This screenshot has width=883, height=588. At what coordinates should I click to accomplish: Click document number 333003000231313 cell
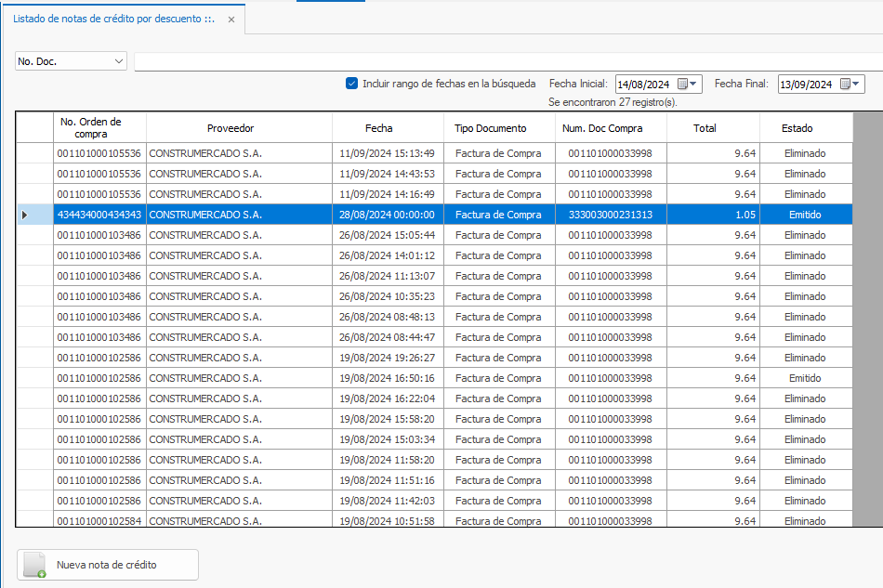[x=610, y=215]
